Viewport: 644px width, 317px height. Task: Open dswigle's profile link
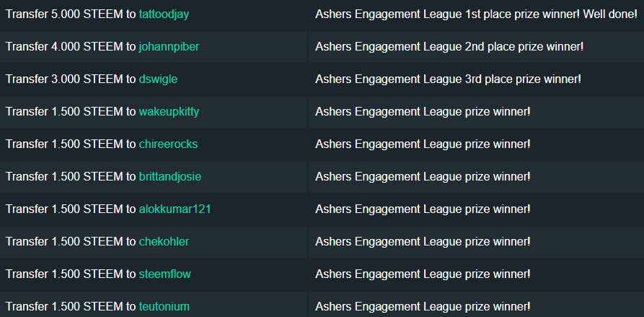click(158, 79)
